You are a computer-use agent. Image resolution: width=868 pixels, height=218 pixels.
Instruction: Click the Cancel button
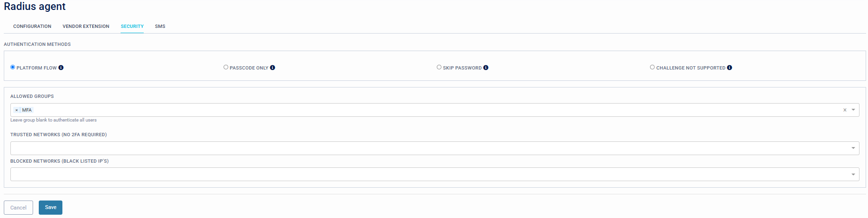18,208
